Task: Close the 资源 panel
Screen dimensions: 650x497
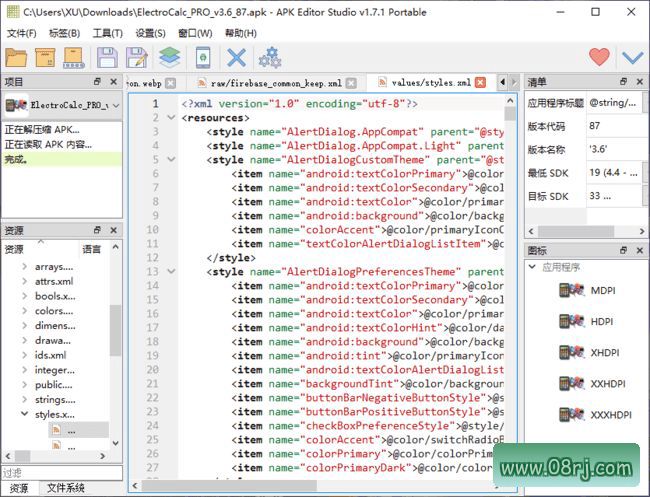Action: 114,230
